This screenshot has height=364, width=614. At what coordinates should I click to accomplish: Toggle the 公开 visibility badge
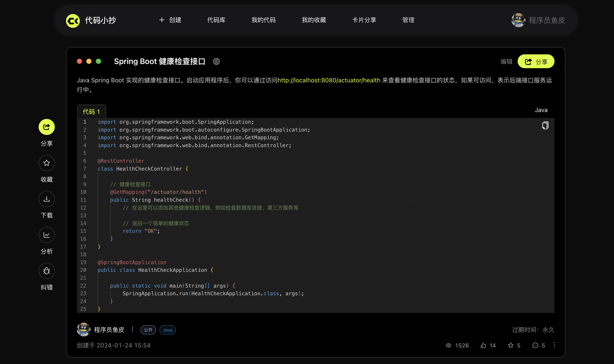coord(148,330)
